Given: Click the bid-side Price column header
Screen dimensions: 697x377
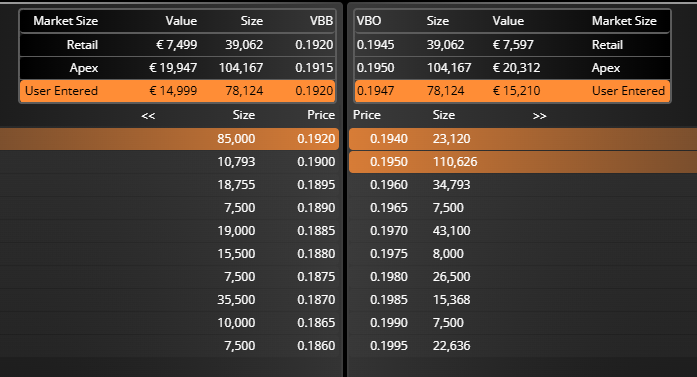Looking at the screenshot, I should pyautogui.click(x=321, y=115).
